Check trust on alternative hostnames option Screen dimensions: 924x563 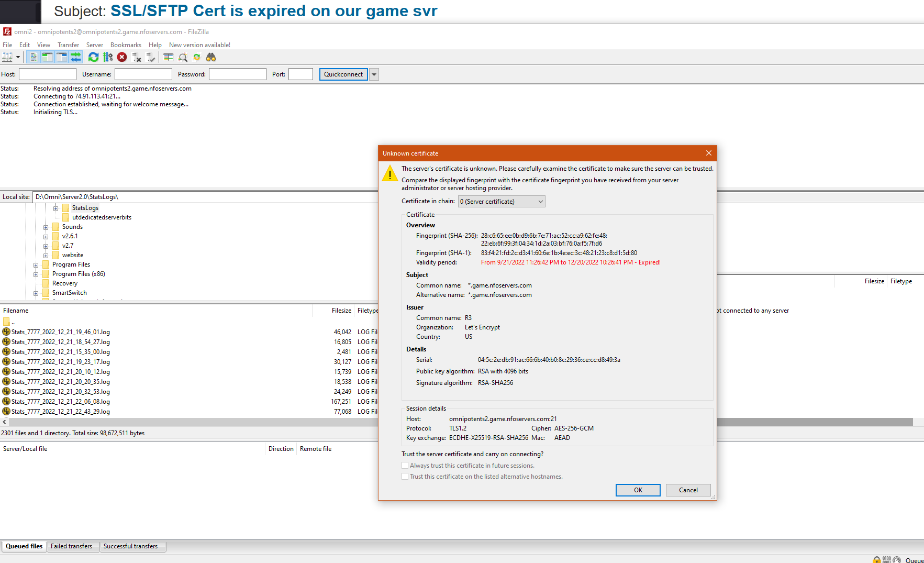(405, 476)
